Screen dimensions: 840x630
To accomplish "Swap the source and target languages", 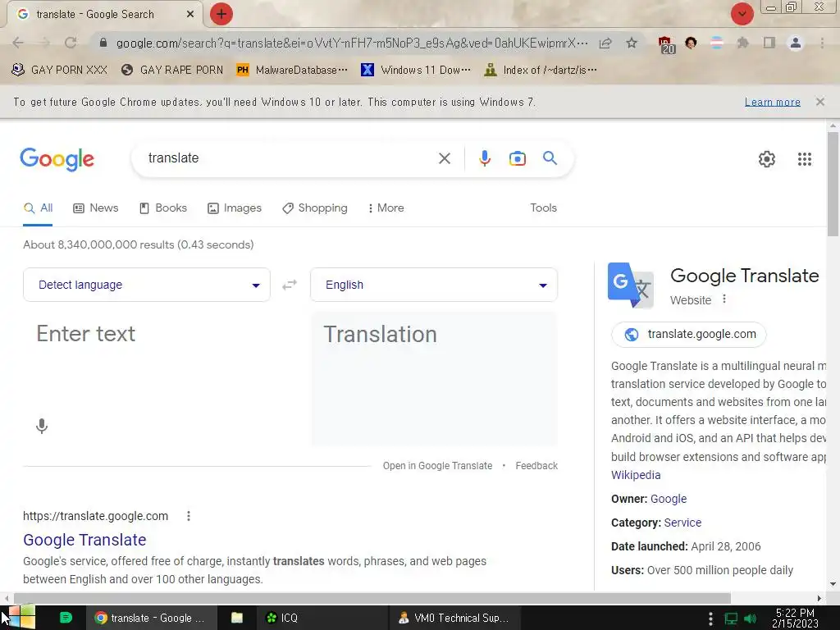I will pos(290,285).
